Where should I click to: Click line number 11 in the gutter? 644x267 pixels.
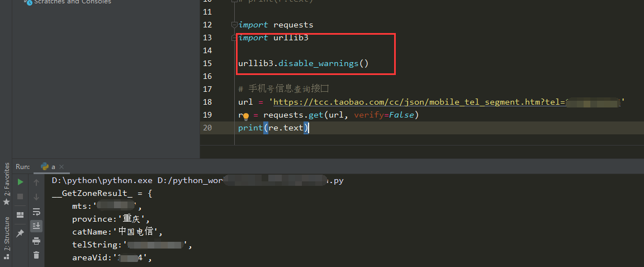coord(207,12)
